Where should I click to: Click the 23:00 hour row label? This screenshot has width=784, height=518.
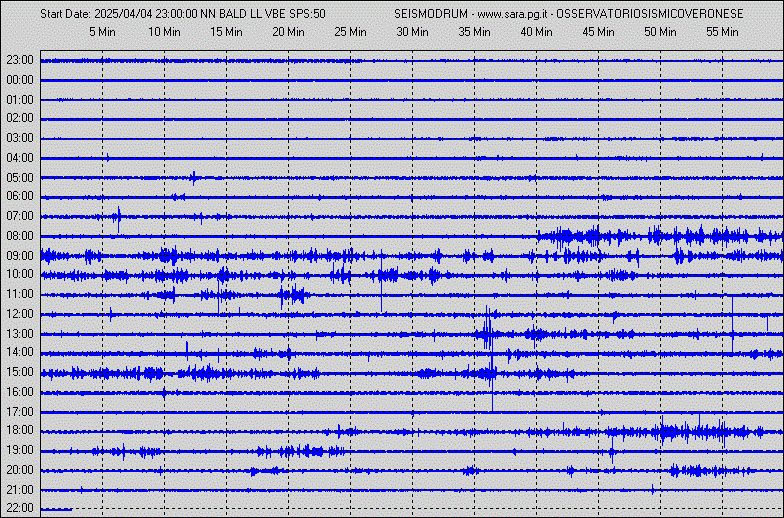tap(20, 60)
